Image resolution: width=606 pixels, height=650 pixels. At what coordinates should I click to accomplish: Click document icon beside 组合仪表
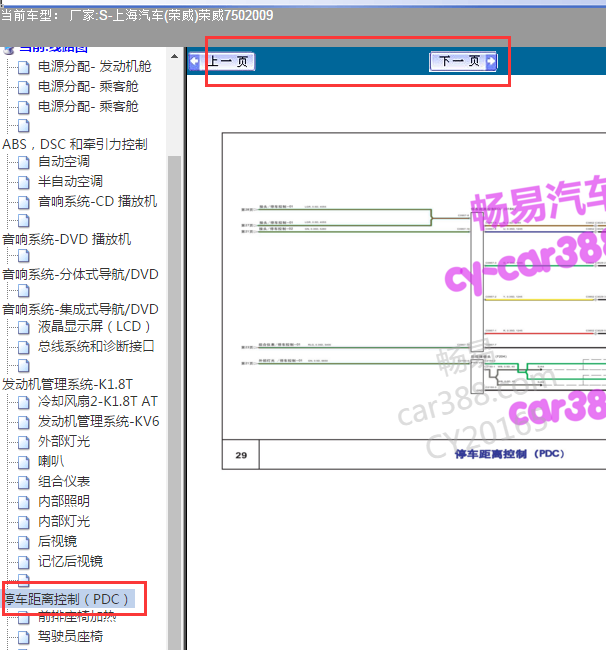pyautogui.click(x=24, y=482)
